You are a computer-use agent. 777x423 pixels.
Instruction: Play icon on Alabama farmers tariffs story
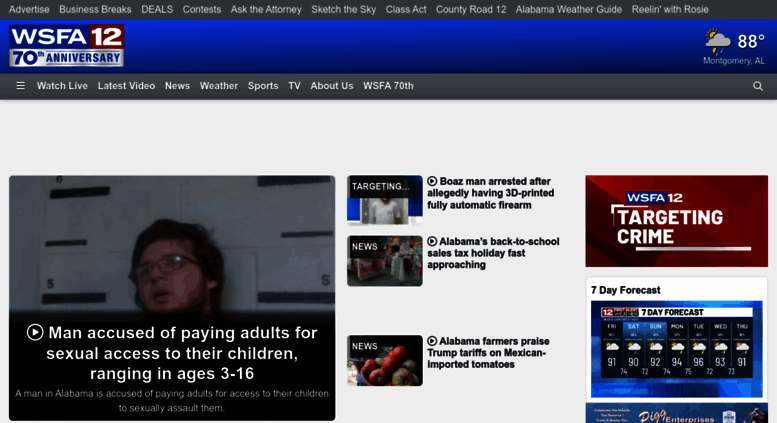[x=432, y=341]
